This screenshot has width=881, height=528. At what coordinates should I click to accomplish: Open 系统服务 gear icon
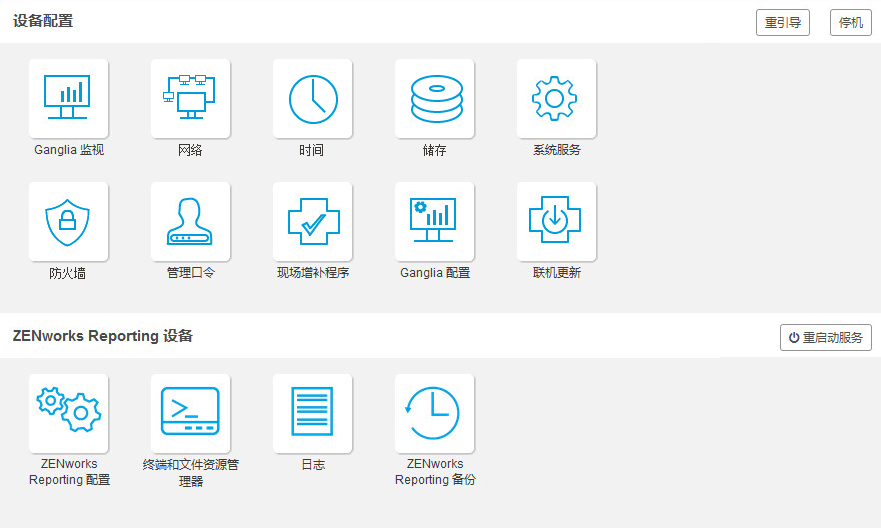pos(556,98)
